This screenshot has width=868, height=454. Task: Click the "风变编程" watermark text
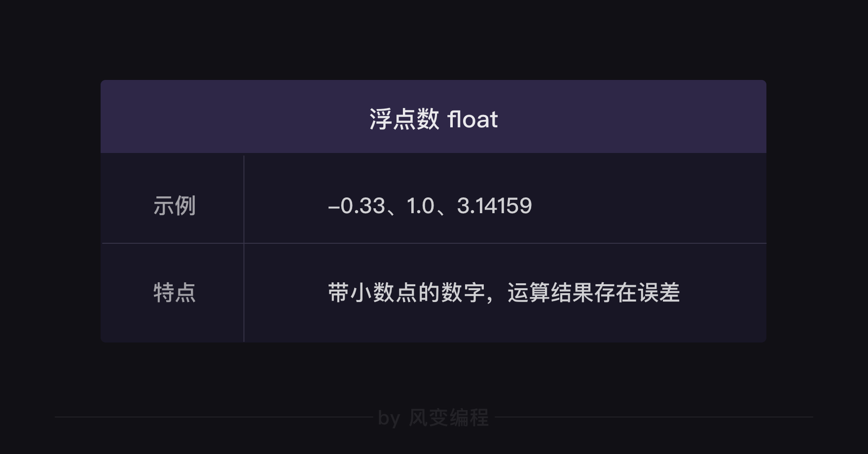click(x=448, y=418)
